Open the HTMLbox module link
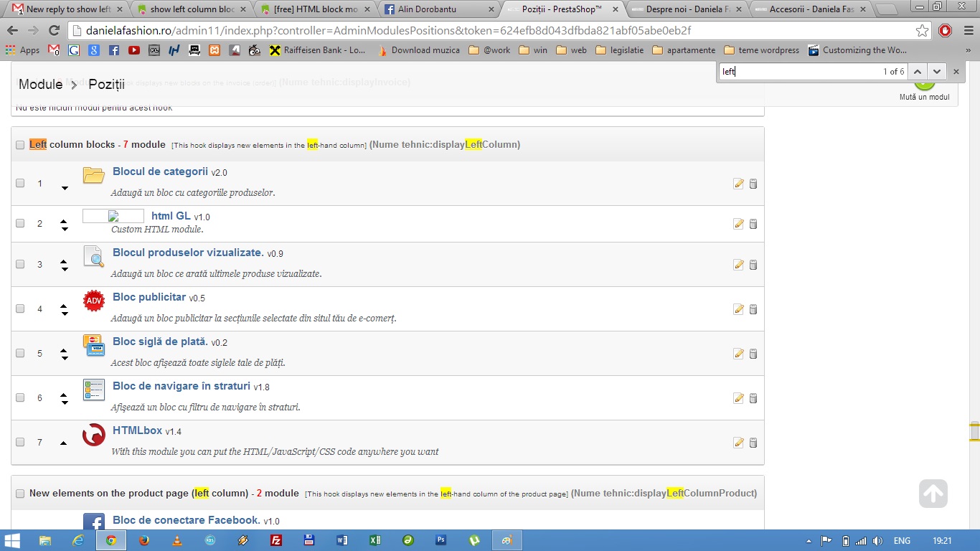The image size is (980, 551). 138,430
